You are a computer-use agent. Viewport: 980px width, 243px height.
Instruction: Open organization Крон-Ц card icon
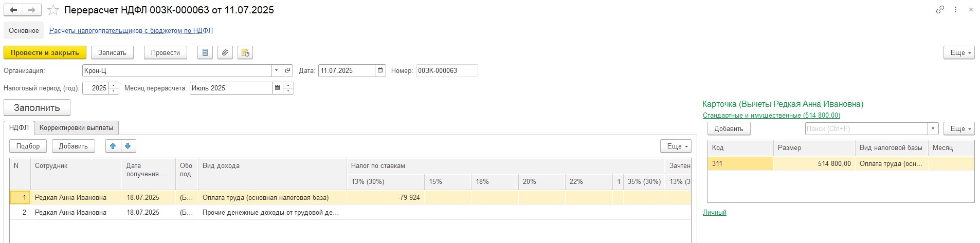(288, 70)
